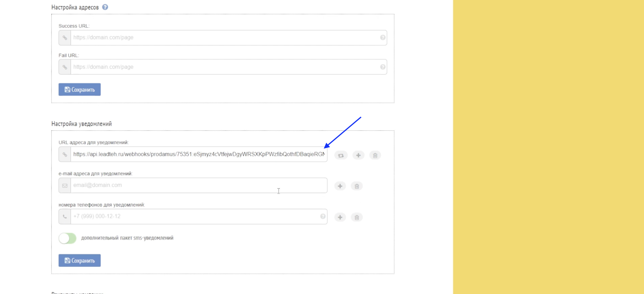
Task: Save notification settings with Сохранить button
Action: click(x=80, y=261)
